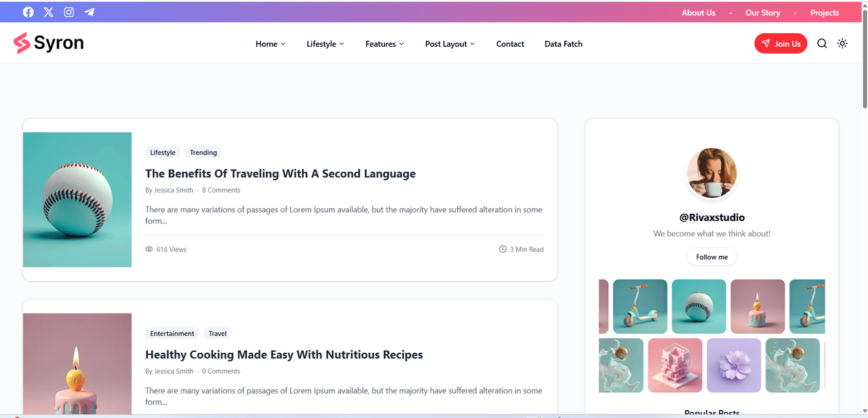The image size is (868, 418).
Task: Click the Follow me button
Action: click(x=712, y=257)
